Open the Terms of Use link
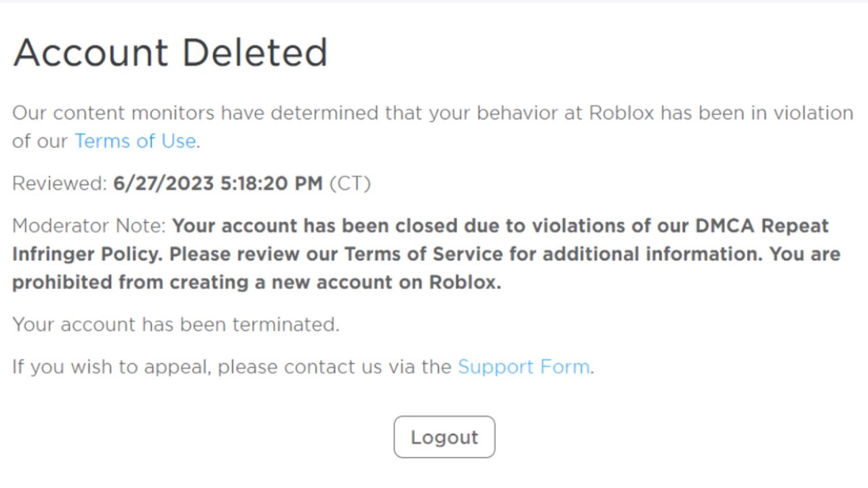The height and width of the screenshot is (488, 868). (135, 141)
